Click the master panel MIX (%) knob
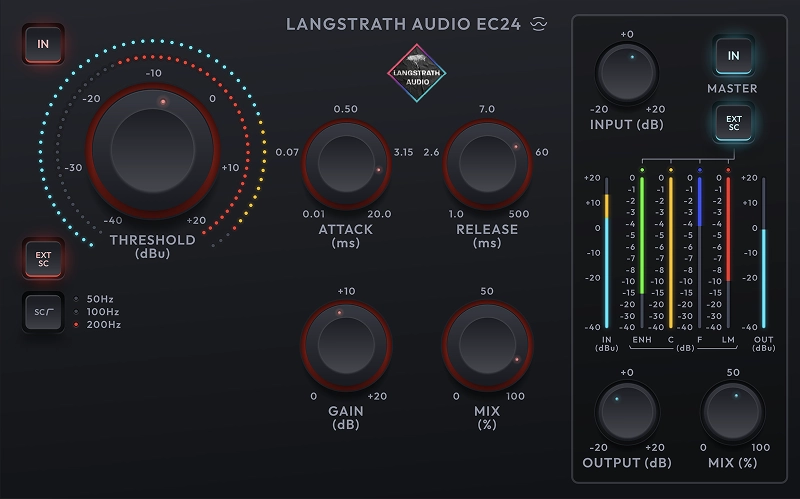This screenshot has width=800, height=499. [733, 412]
